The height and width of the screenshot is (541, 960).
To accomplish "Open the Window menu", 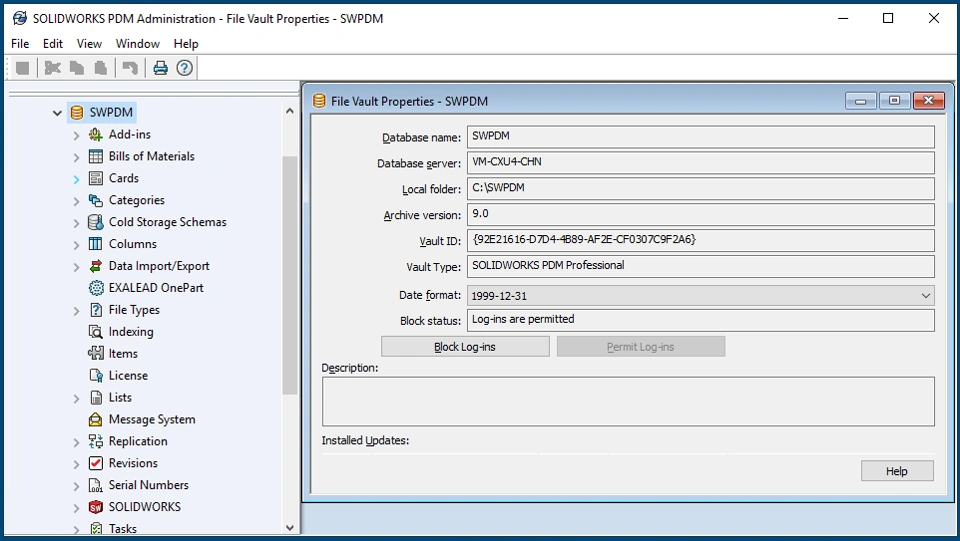I will 137,44.
